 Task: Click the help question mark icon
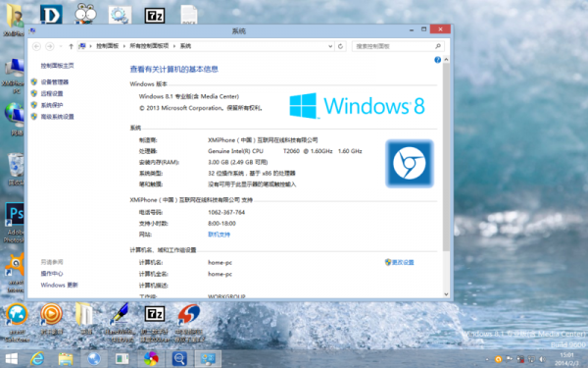437,60
